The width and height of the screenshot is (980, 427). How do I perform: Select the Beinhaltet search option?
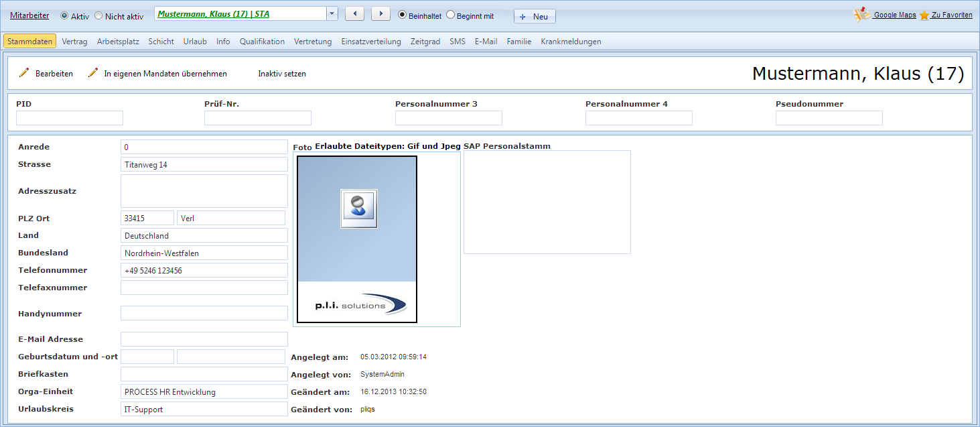(x=402, y=15)
